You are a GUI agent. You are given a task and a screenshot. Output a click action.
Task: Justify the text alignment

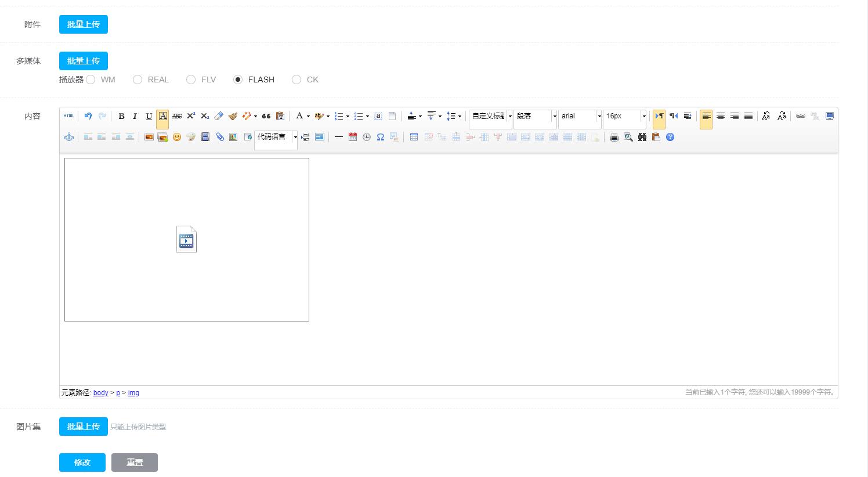748,116
